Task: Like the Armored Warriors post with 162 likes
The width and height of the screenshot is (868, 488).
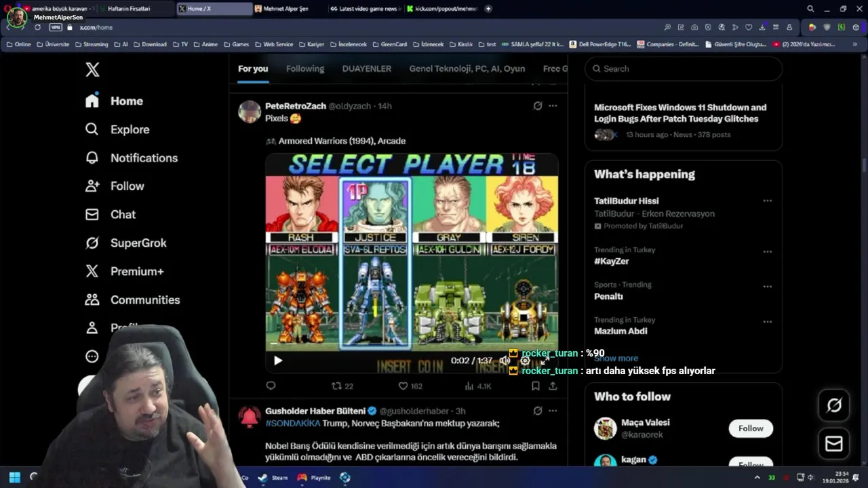Action: 410,386
